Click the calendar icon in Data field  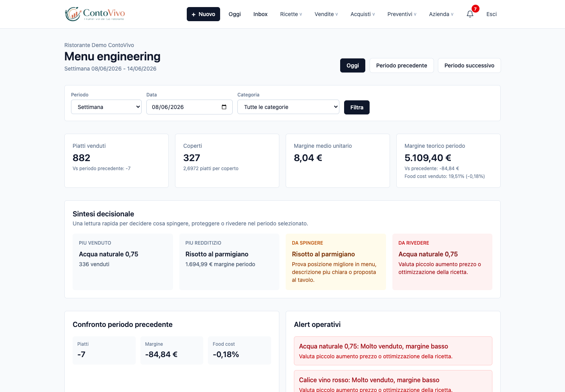224,107
